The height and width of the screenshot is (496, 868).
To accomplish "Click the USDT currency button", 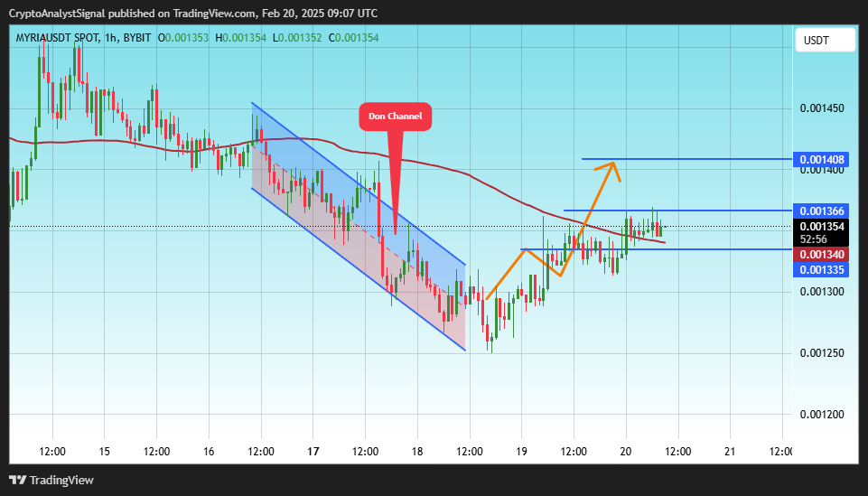I will (825, 41).
